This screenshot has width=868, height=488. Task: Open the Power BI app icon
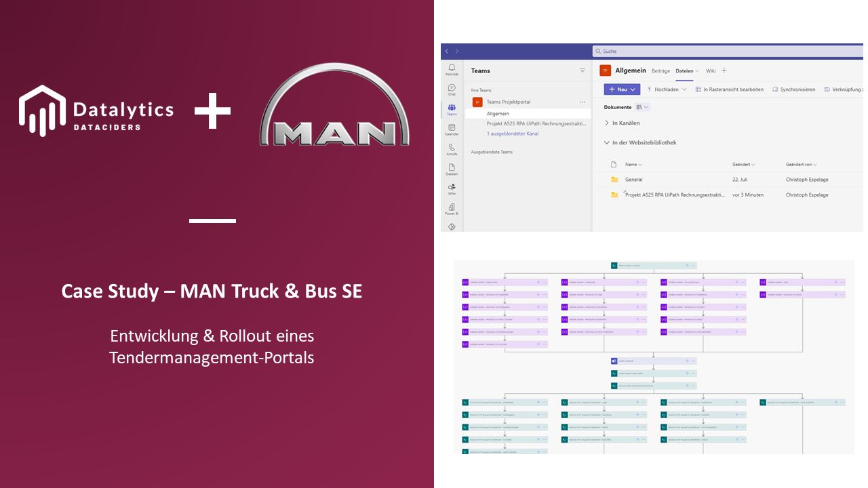[x=452, y=207]
